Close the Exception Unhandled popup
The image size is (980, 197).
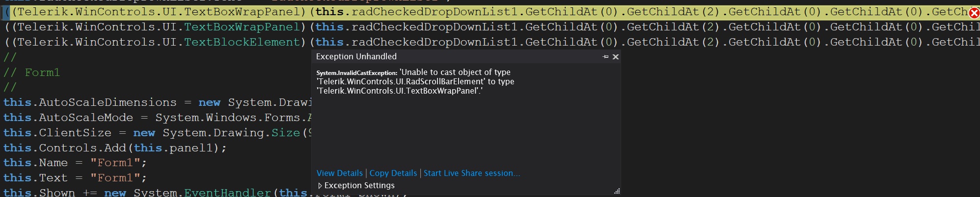pos(616,57)
